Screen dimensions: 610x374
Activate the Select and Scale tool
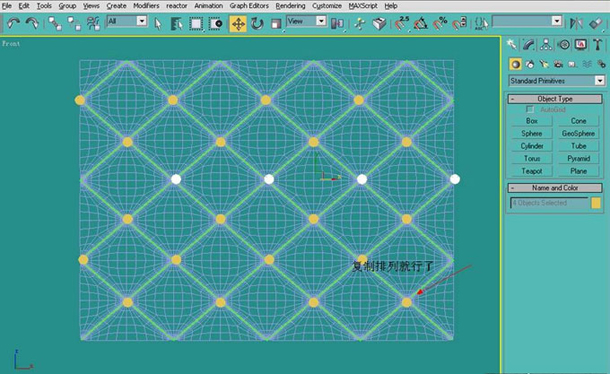click(276, 24)
